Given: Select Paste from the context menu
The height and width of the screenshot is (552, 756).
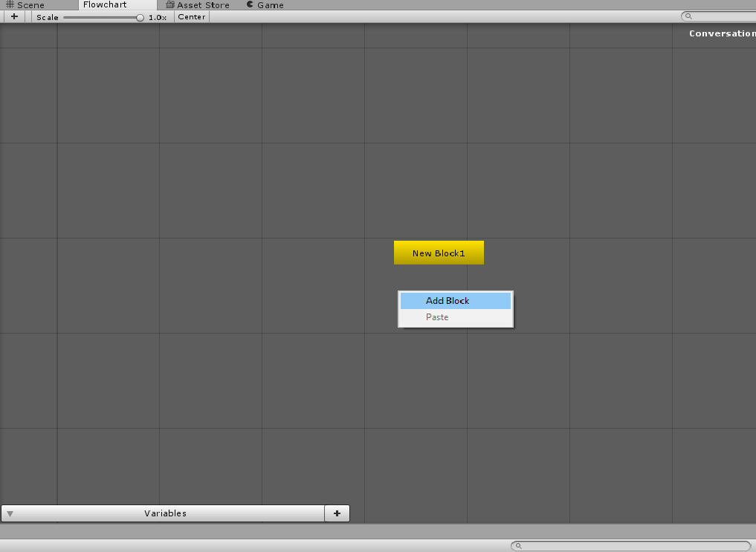Looking at the screenshot, I should pos(437,316).
